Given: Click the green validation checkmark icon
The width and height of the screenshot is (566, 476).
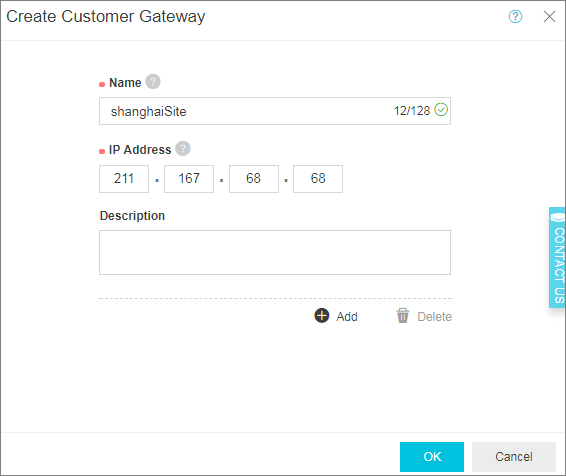Looking at the screenshot, I should coord(441,110).
